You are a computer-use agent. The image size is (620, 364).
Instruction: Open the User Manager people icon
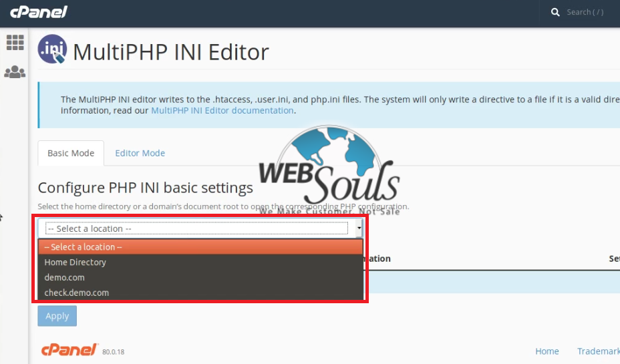click(x=15, y=72)
